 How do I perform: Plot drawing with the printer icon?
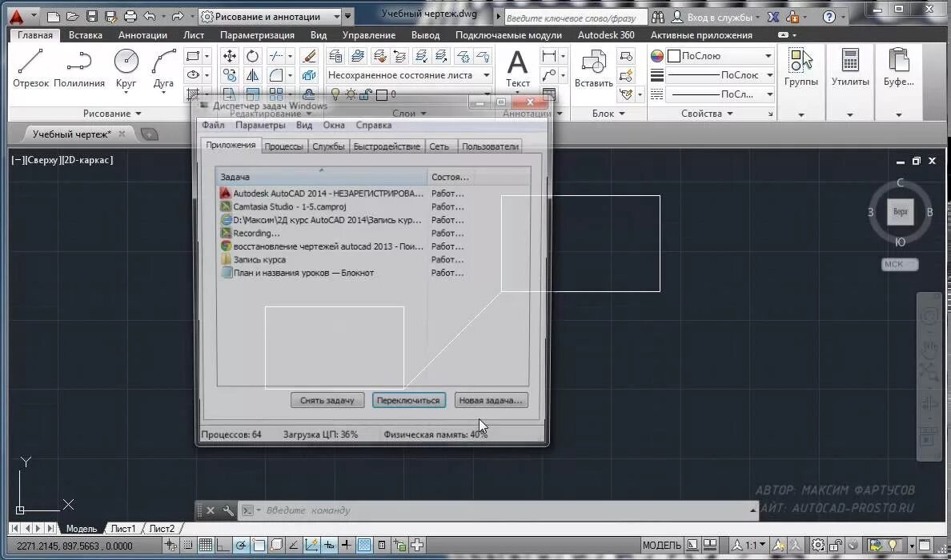click(x=130, y=16)
